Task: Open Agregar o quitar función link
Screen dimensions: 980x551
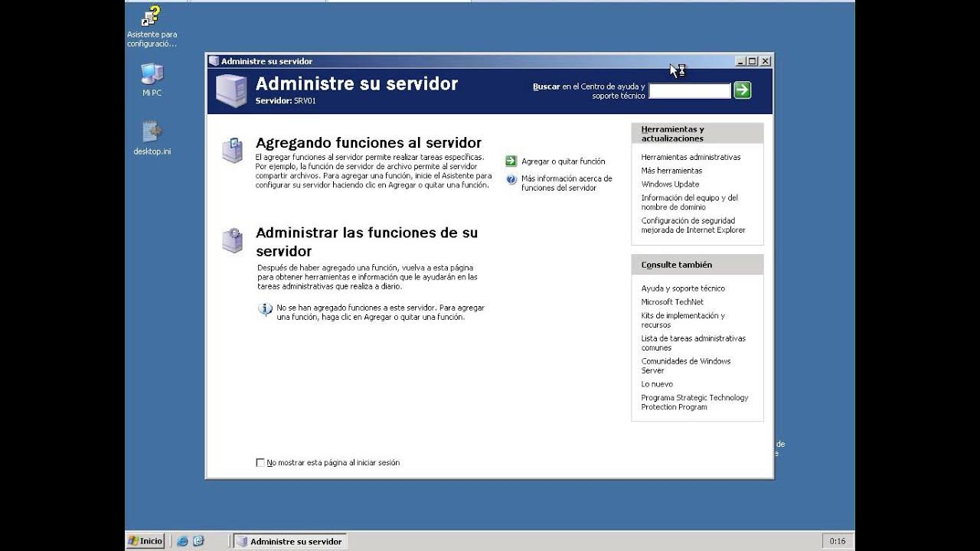Action: point(563,161)
